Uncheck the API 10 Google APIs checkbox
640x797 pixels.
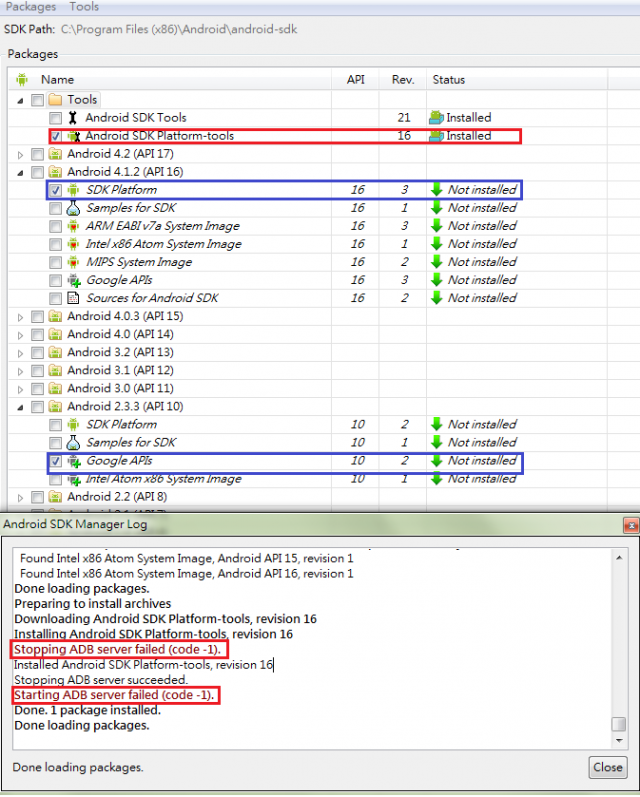pos(55,462)
